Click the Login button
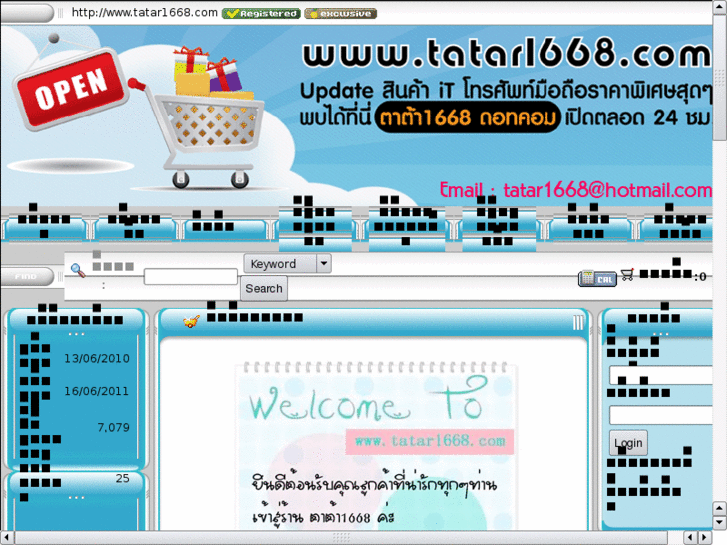727x545 pixels. [x=628, y=443]
